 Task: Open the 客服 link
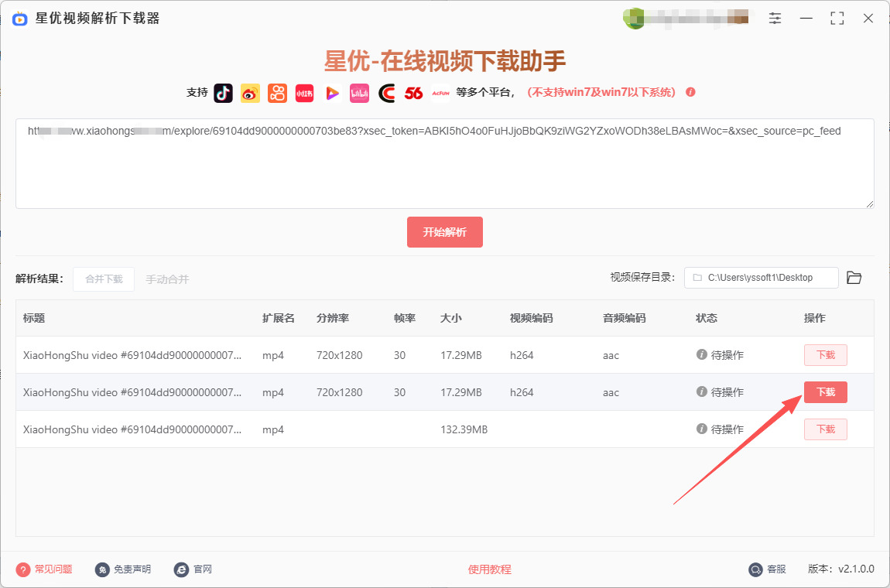click(x=776, y=569)
